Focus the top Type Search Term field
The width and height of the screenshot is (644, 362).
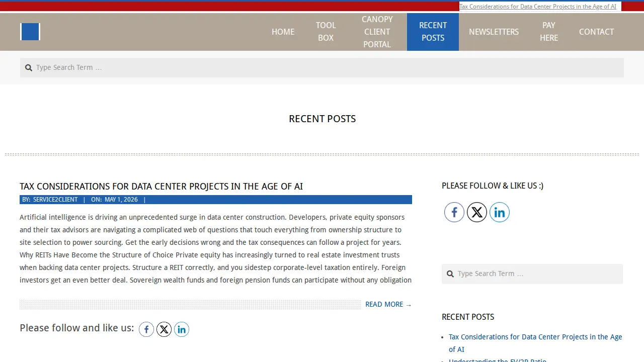pyautogui.click(x=322, y=67)
